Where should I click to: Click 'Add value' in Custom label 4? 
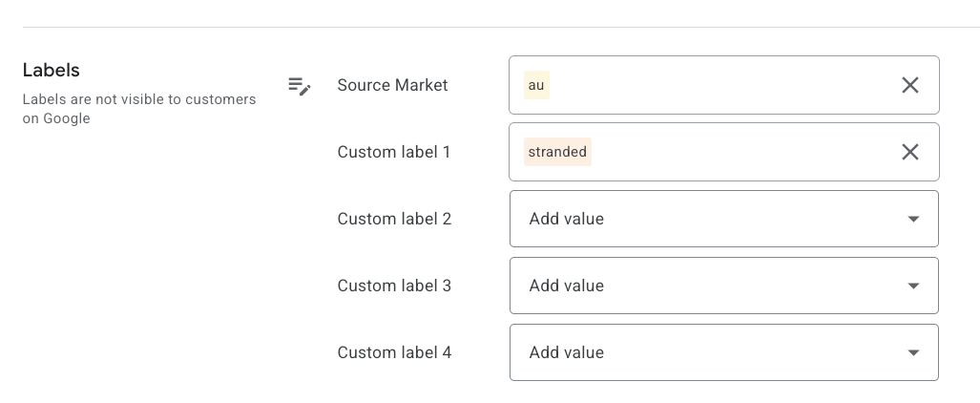click(567, 352)
